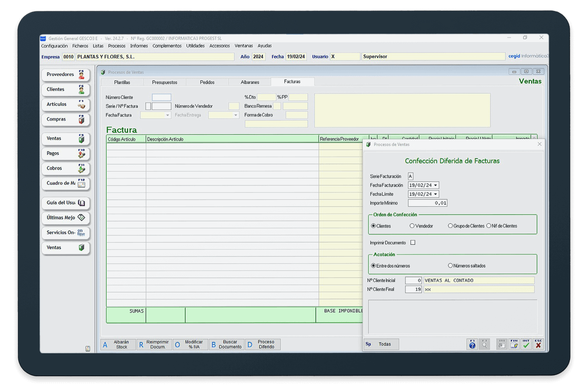The height and width of the screenshot is (388, 588).
Task: Confirm with the INT green checkmark icon
Action: coord(526,344)
